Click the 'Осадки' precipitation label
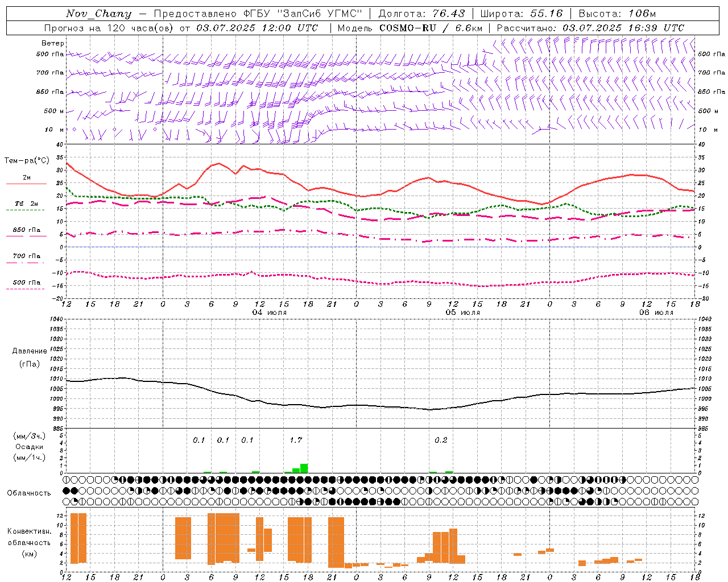 coord(29,447)
